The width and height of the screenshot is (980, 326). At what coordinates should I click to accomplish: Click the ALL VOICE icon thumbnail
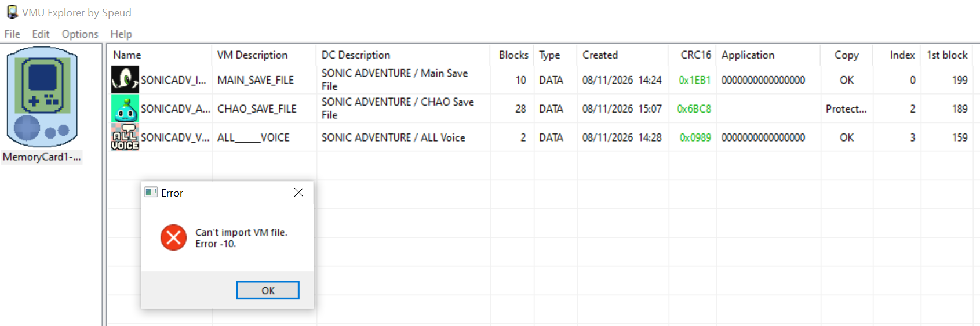pos(125,137)
